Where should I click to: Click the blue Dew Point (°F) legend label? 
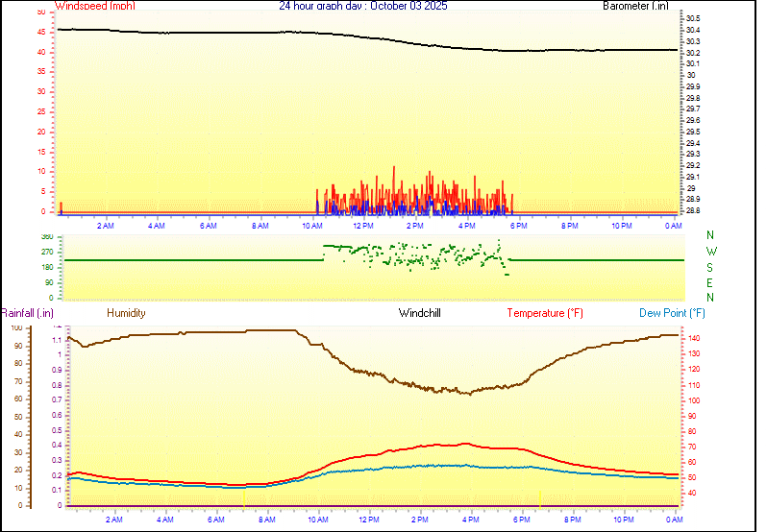pos(672,313)
